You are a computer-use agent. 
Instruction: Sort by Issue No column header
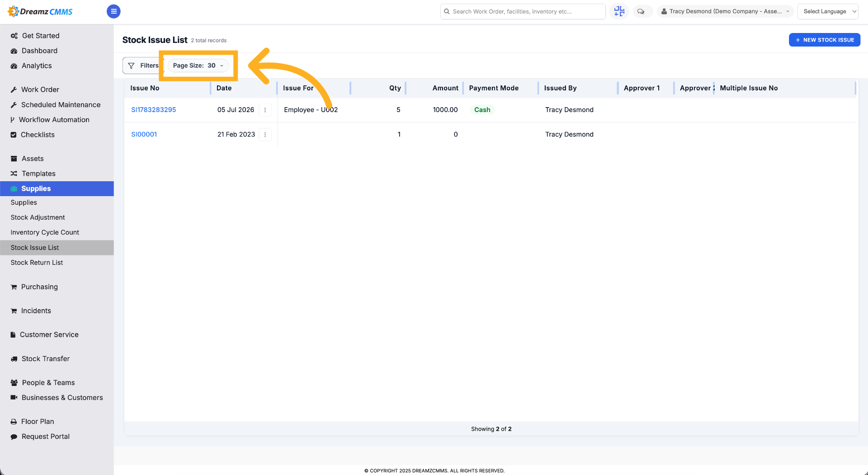pos(145,88)
